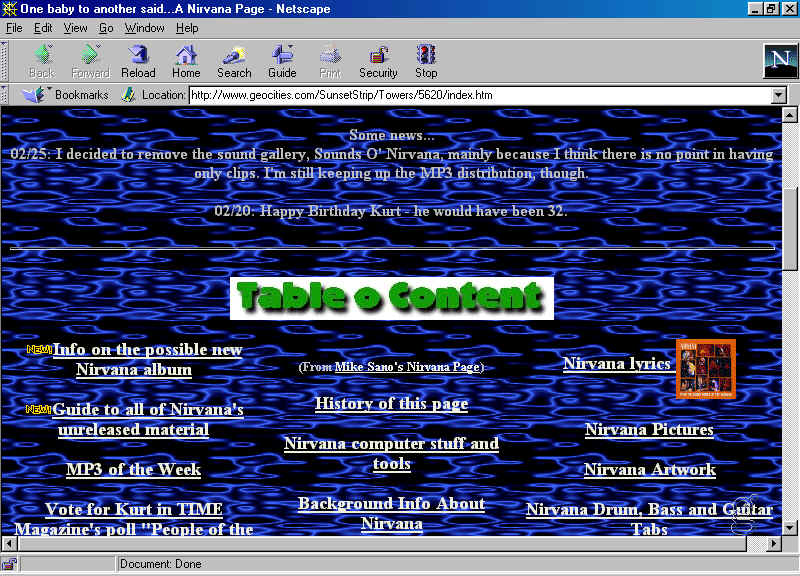
Task: Open the Security info button
Action: (378, 61)
